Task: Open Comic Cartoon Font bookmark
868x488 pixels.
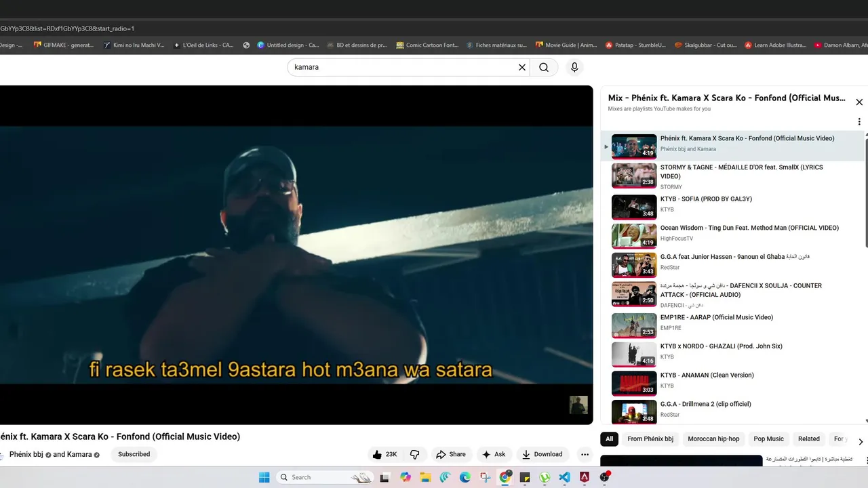Action: point(427,45)
